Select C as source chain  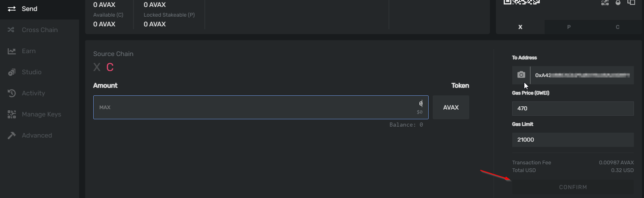click(x=110, y=67)
